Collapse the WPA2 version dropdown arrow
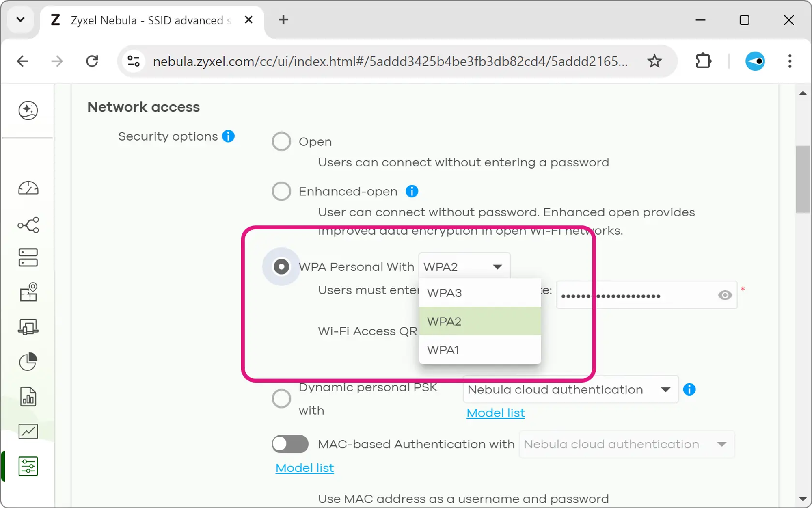812x508 pixels. pyautogui.click(x=497, y=267)
